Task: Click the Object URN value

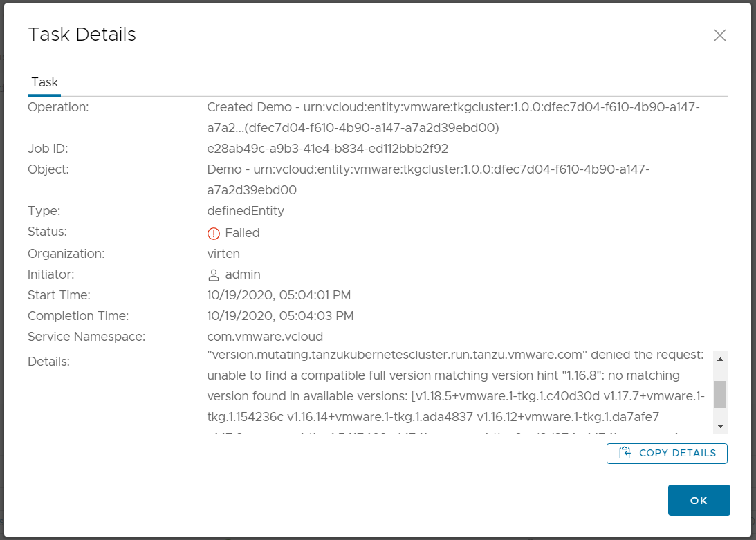Action: click(428, 179)
